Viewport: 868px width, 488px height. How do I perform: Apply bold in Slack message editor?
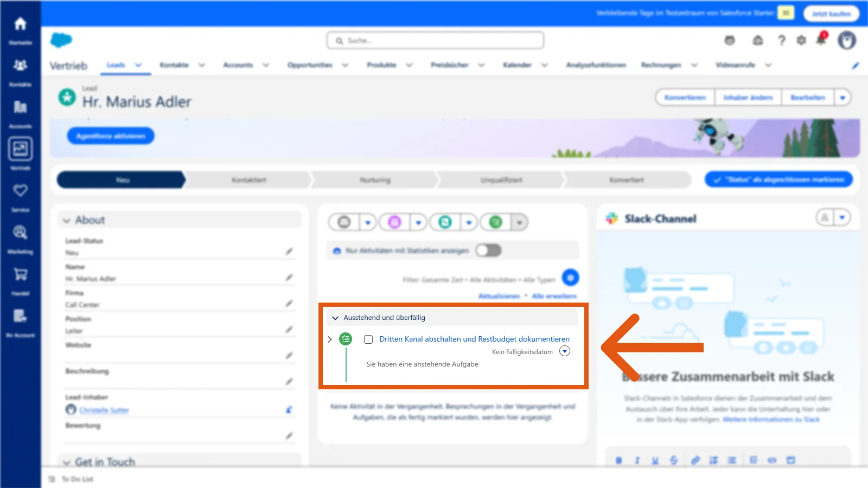(x=619, y=460)
